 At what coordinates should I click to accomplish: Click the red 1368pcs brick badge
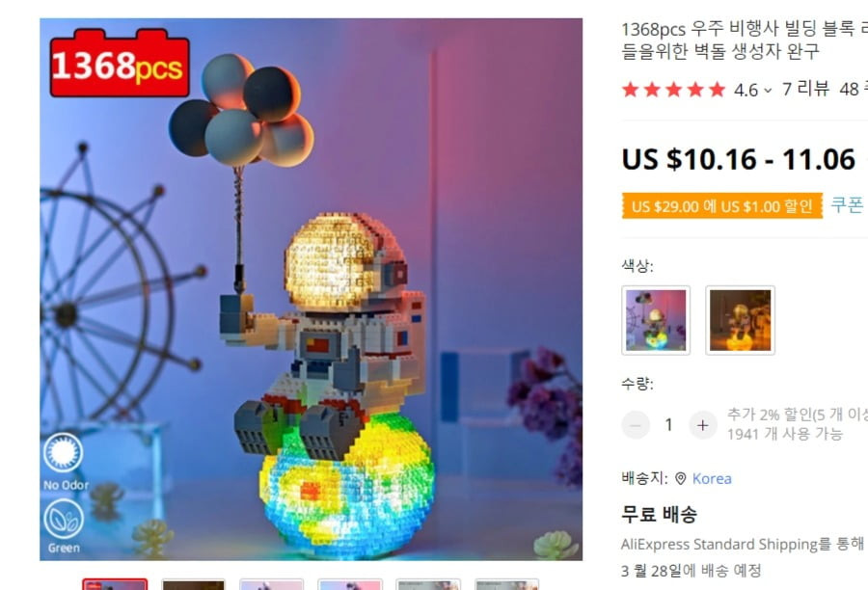[120, 63]
